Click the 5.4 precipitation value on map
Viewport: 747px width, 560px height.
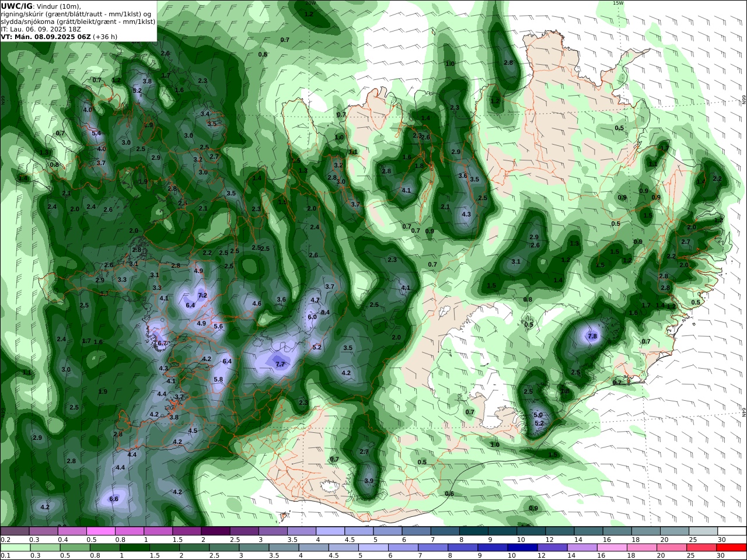pyautogui.click(x=97, y=134)
